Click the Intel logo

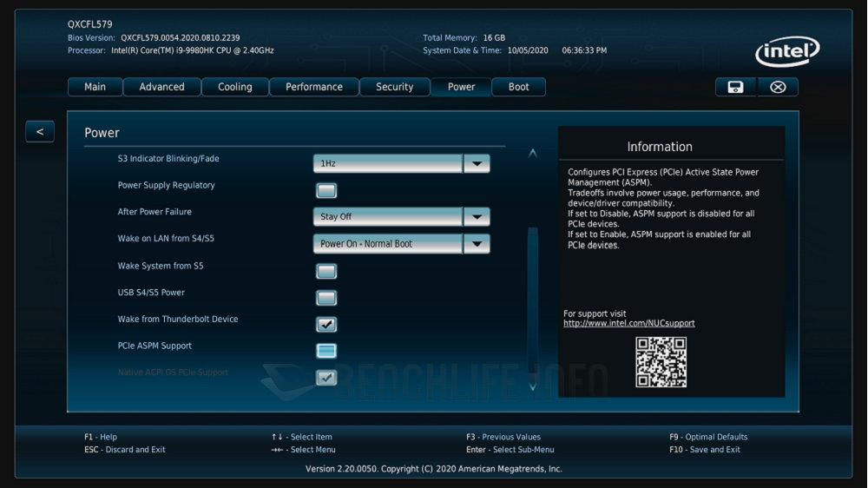[x=787, y=51]
